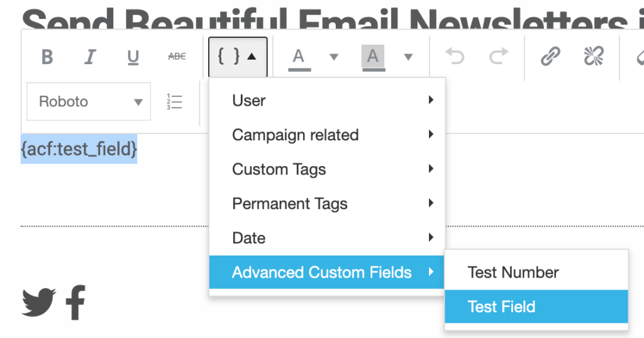This screenshot has width=644, height=338.
Task: Toggle italic formatting
Action: tap(90, 57)
